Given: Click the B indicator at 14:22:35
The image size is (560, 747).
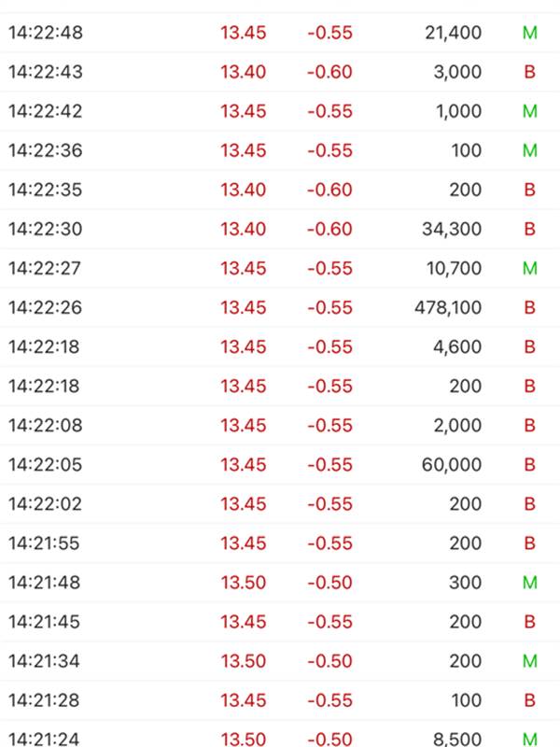Looking at the screenshot, I should (x=529, y=190).
